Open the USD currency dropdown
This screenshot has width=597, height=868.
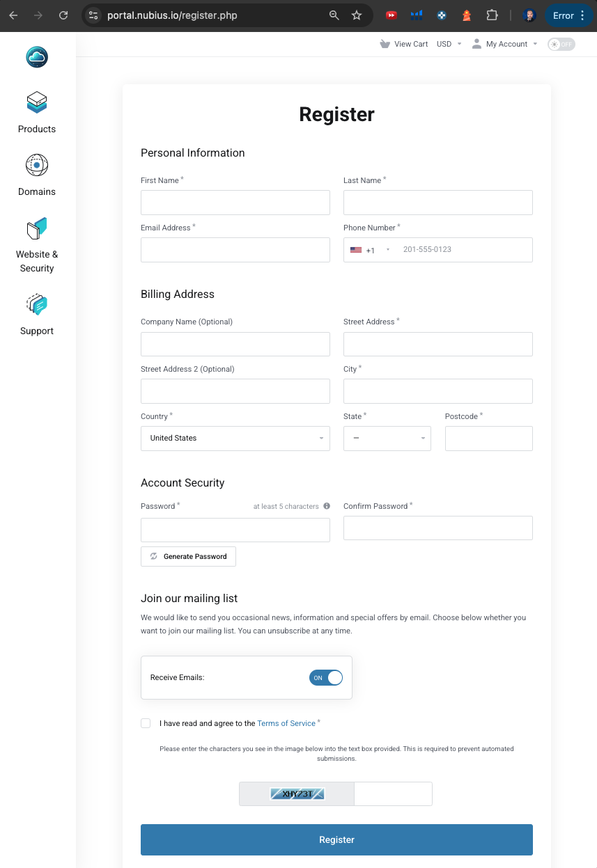coord(449,44)
